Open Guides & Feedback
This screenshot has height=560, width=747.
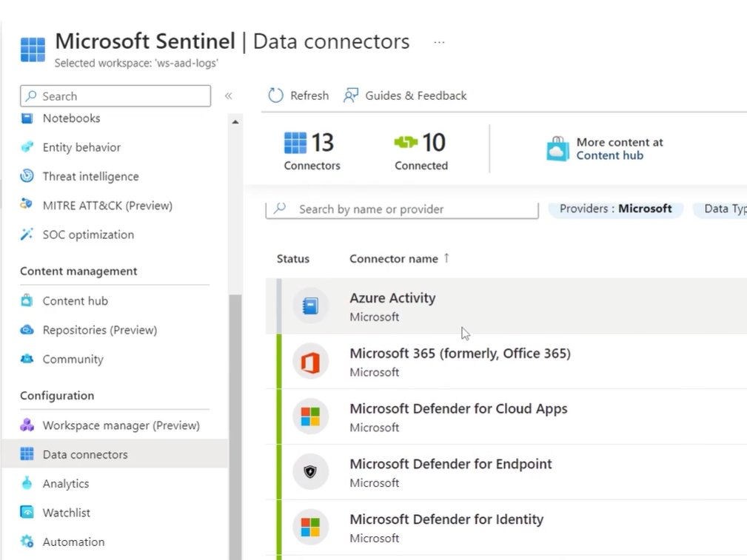pyautogui.click(x=405, y=95)
